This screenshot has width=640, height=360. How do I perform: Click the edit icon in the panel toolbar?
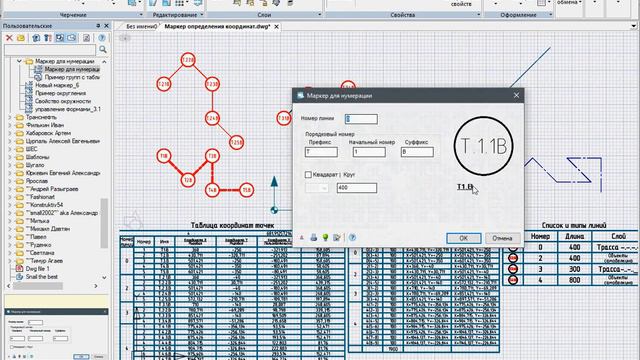coord(87,38)
